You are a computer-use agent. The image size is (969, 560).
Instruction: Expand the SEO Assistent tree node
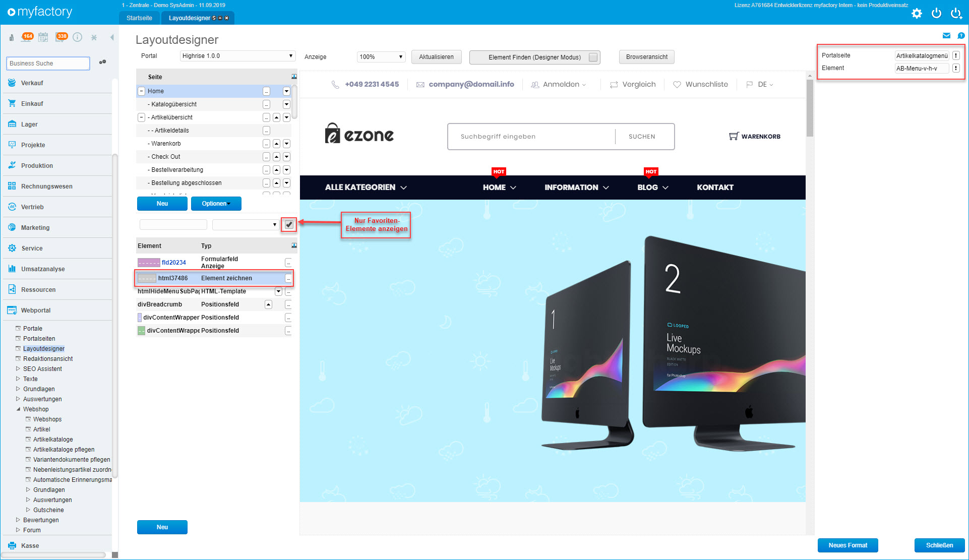pyautogui.click(x=18, y=368)
